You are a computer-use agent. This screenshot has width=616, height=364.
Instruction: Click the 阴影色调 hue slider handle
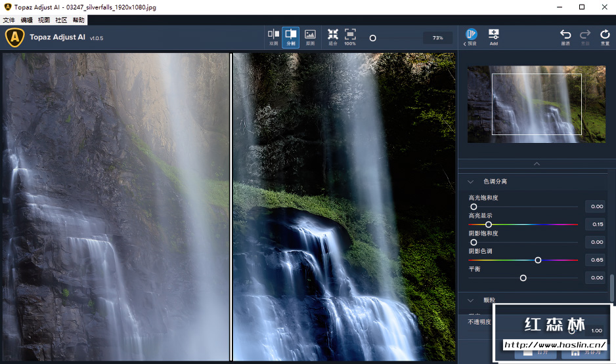[x=538, y=260]
